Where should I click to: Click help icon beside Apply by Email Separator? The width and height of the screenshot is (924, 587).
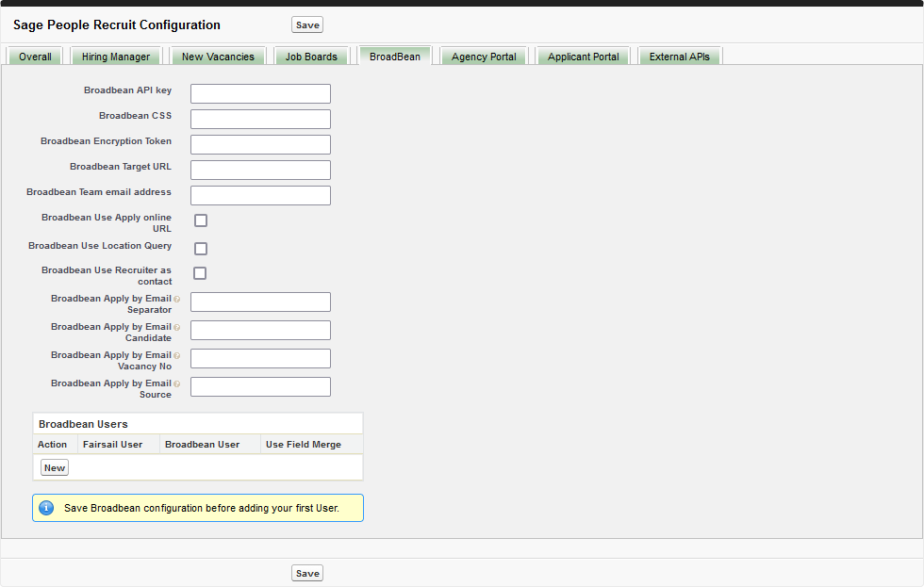pyautogui.click(x=176, y=300)
